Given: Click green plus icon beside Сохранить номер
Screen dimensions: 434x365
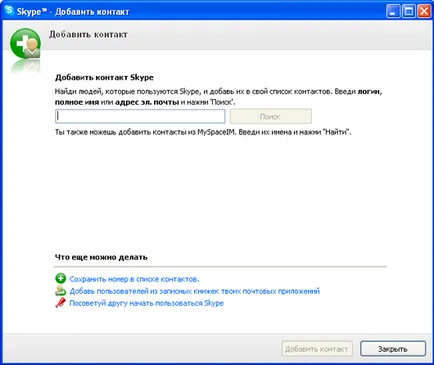Looking at the screenshot, I should point(61,278).
